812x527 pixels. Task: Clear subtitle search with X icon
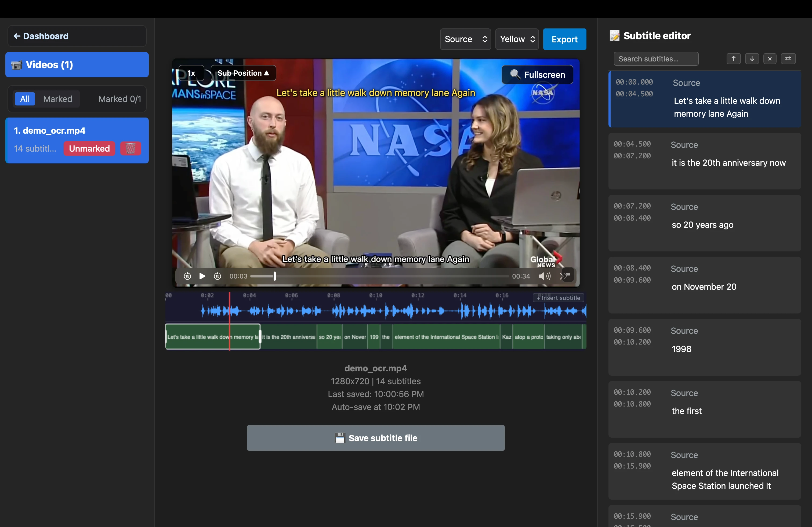pyautogui.click(x=770, y=59)
